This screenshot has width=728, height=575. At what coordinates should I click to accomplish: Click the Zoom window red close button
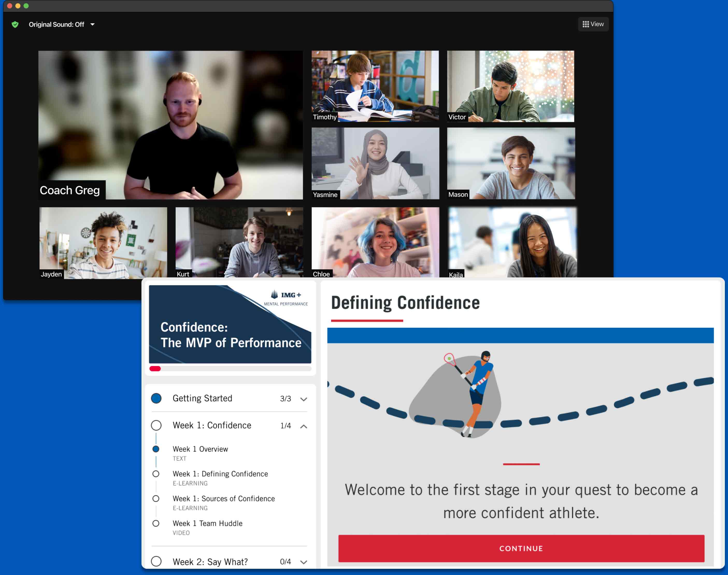pos(10,6)
